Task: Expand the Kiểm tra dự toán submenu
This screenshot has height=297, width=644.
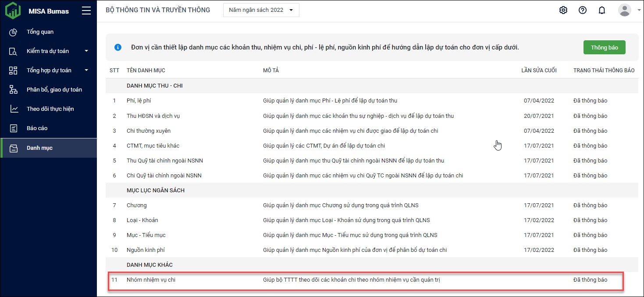Action: [x=86, y=51]
